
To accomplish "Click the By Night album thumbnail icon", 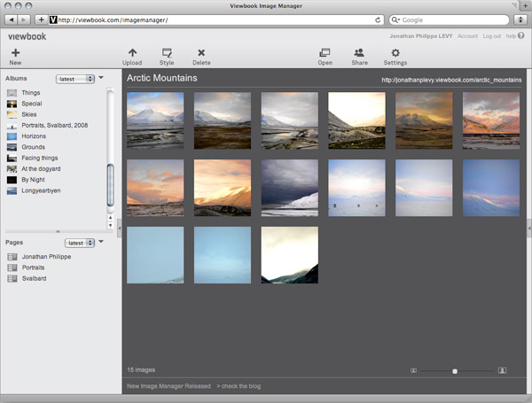I will pos(12,180).
